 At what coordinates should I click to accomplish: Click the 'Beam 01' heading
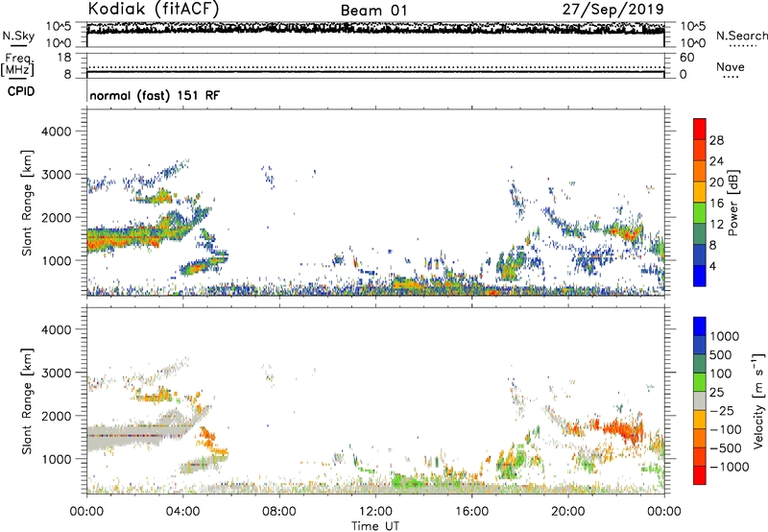pyautogui.click(x=373, y=11)
